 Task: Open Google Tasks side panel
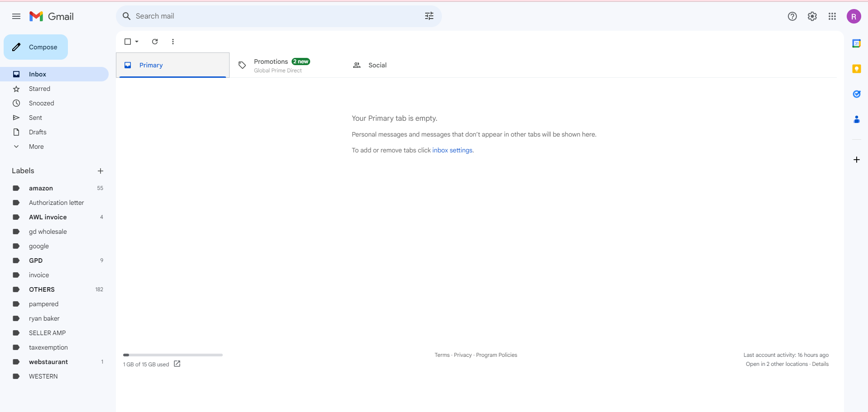(857, 94)
